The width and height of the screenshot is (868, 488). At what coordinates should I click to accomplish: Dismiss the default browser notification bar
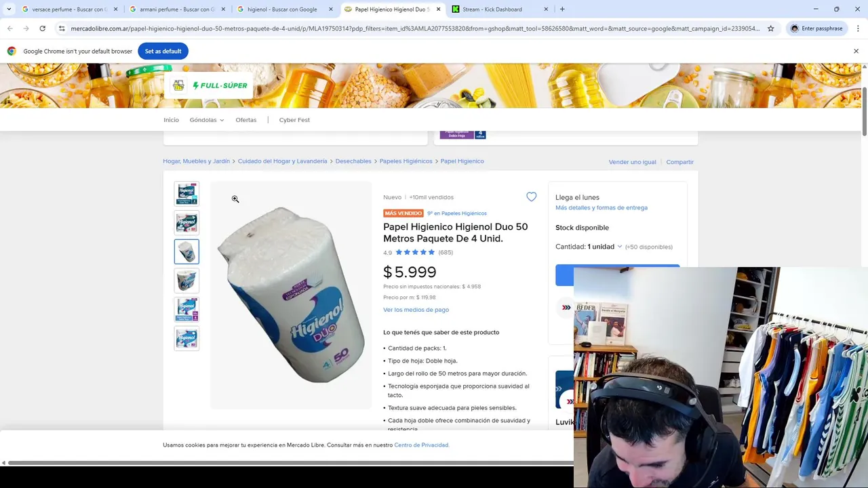[856, 51]
